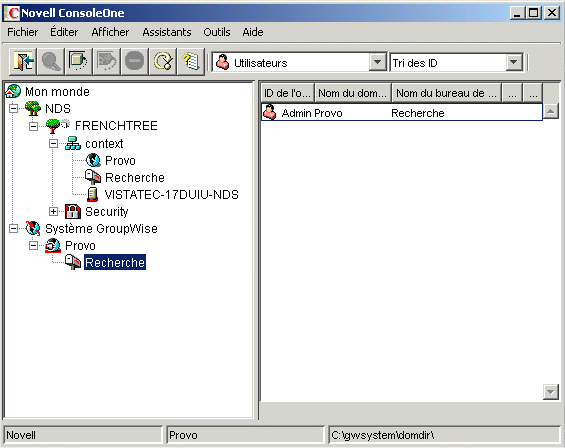
Task: Select the context label in tree
Action: pyautogui.click(x=104, y=143)
